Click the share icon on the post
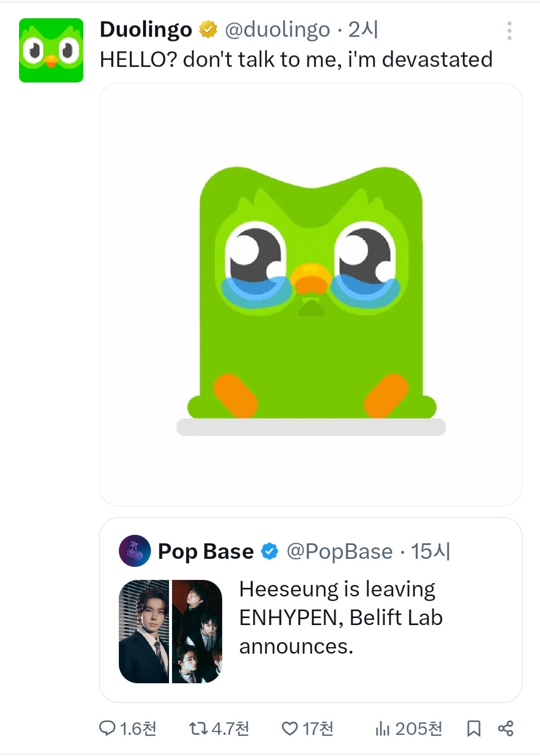The height and width of the screenshot is (756, 540). tap(505, 728)
